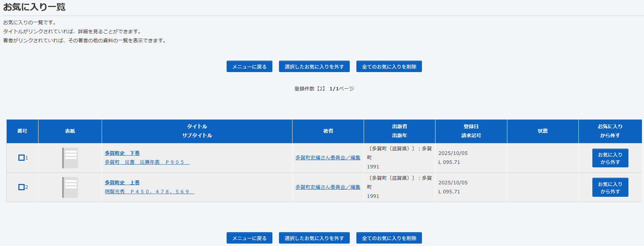644x246 pixels.
Task: Click the L 095.71 call number in row 1
Action: (449, 162)
